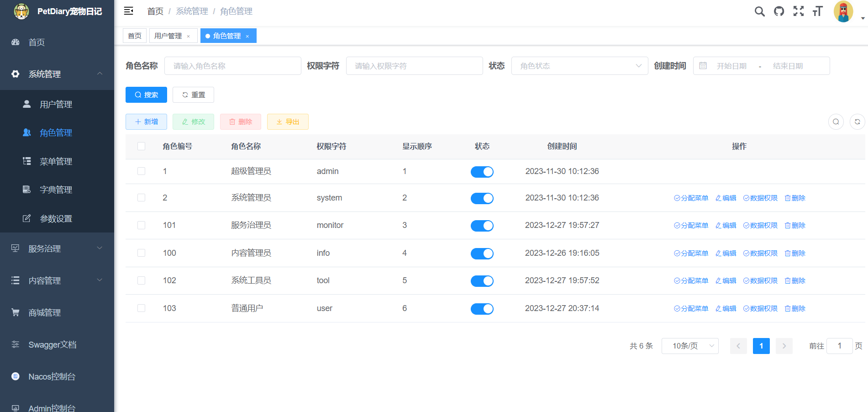Close the 角色管理 tab
Screen dimensions: 868x412
247,36
